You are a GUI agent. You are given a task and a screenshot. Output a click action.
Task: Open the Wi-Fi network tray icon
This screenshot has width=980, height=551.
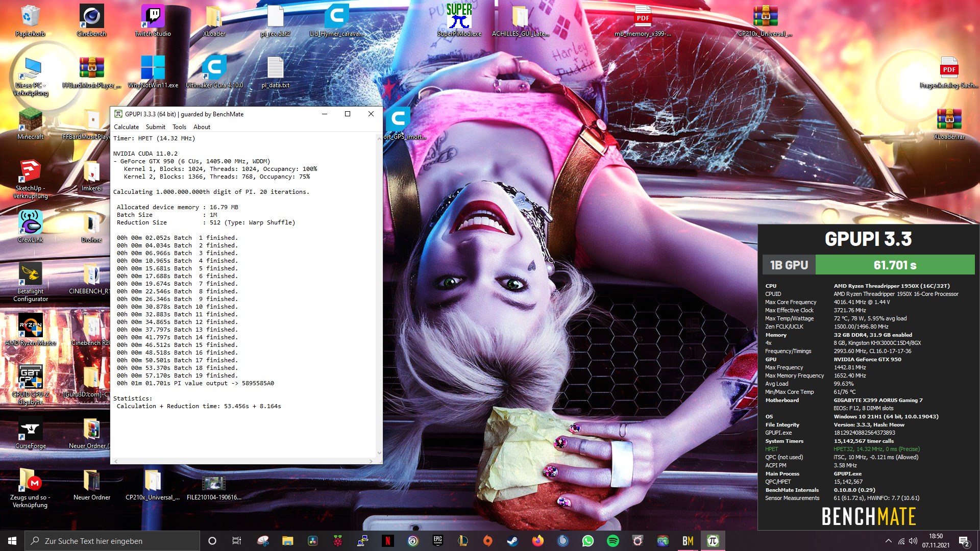[901, 541]
